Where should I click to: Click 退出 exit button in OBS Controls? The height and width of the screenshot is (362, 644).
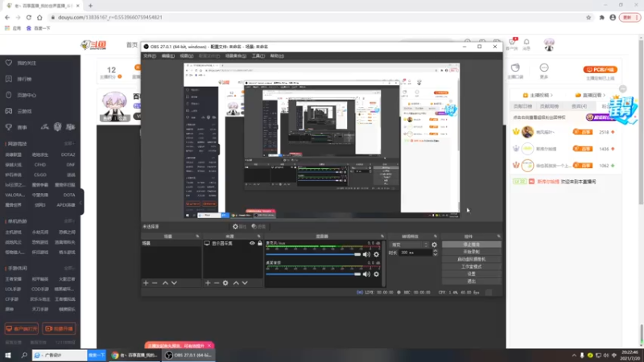[472, 281]
